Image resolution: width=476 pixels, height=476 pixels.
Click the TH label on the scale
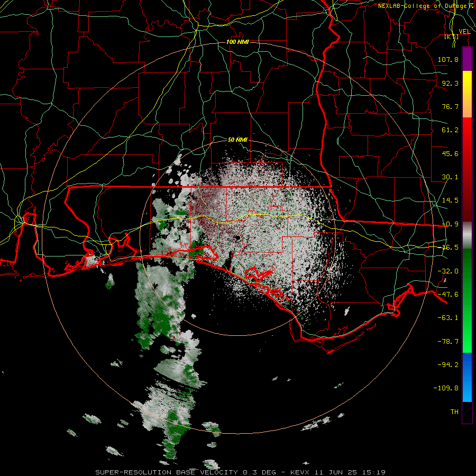454,412
